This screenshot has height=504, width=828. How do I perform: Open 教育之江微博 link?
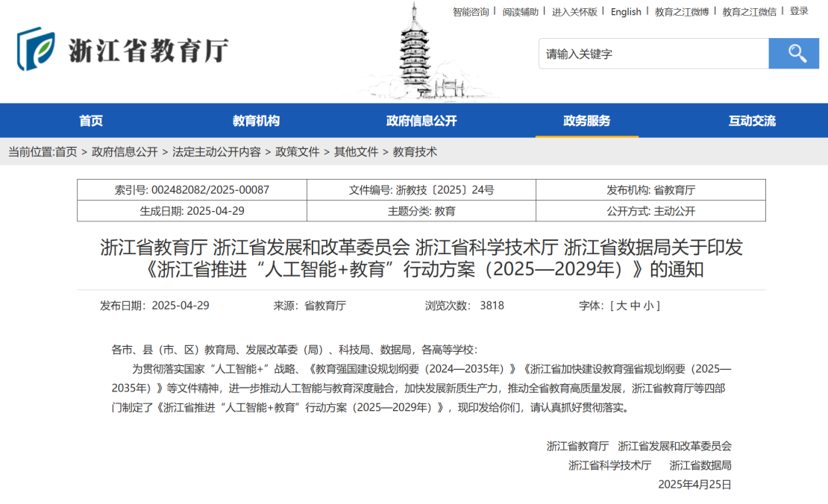click(x=682, y=12)
